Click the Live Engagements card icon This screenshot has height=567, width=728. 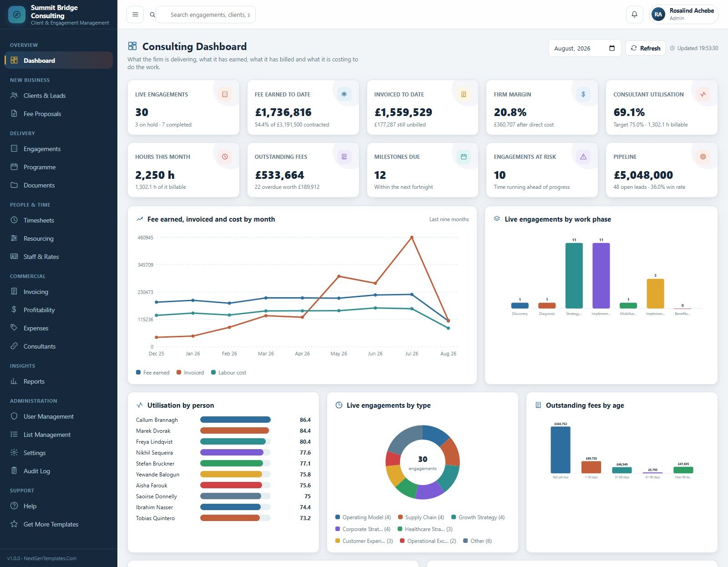(225, 94)
